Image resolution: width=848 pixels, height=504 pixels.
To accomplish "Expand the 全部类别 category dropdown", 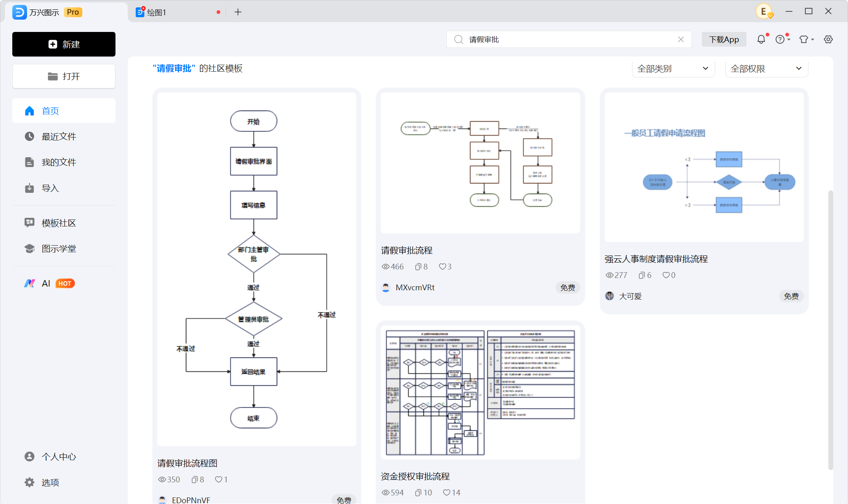I will (x=673, y=69).
